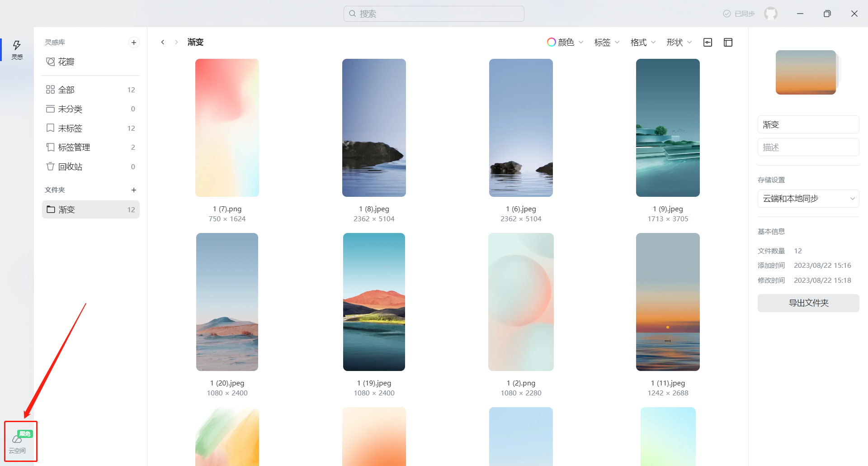This screenshot has width=868, height=466.
Task: Open the 云空间 cloud space icon
Action: point(17,442)
